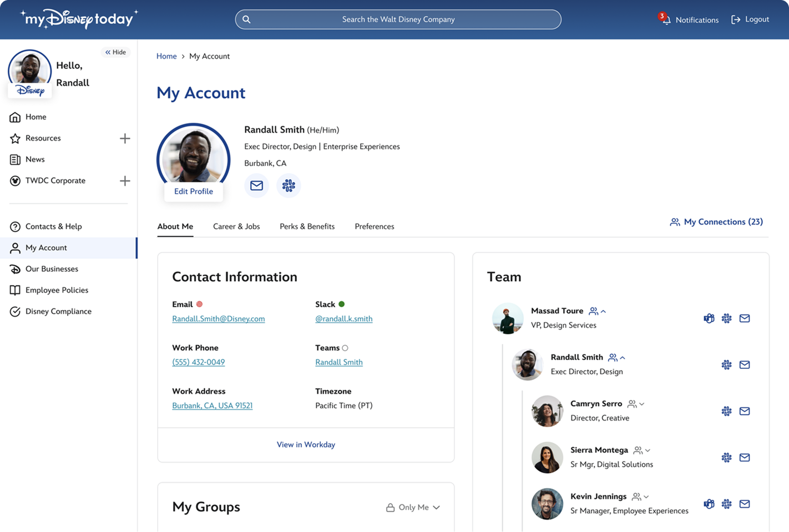Open Teams chat icon for Massad Toure
789x532 pixels.
(709, 318)
